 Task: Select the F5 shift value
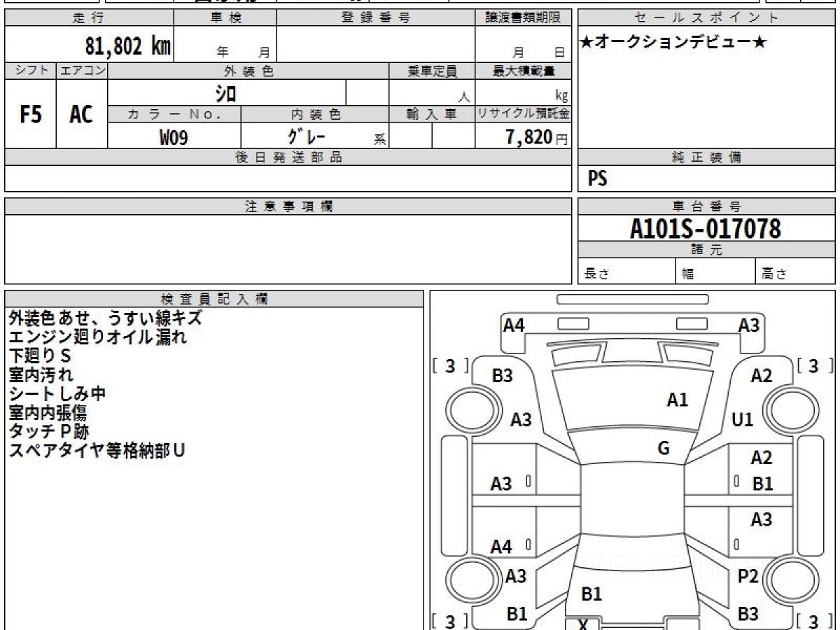click(x=30, y=115)
